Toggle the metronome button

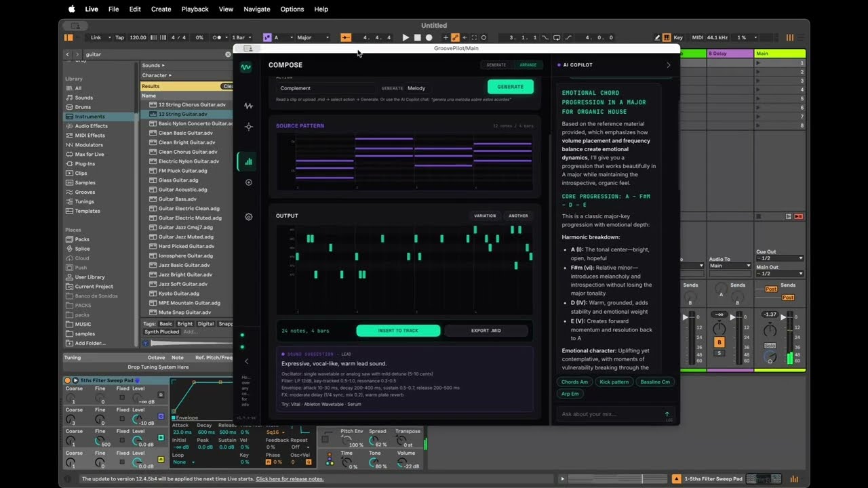(218, 37)
